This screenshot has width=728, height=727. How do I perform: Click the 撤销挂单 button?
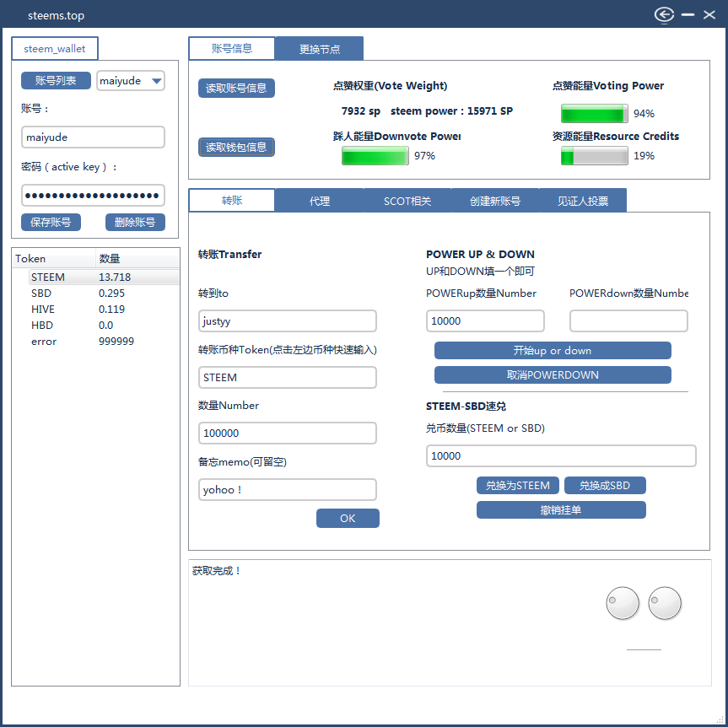point(561,509)
